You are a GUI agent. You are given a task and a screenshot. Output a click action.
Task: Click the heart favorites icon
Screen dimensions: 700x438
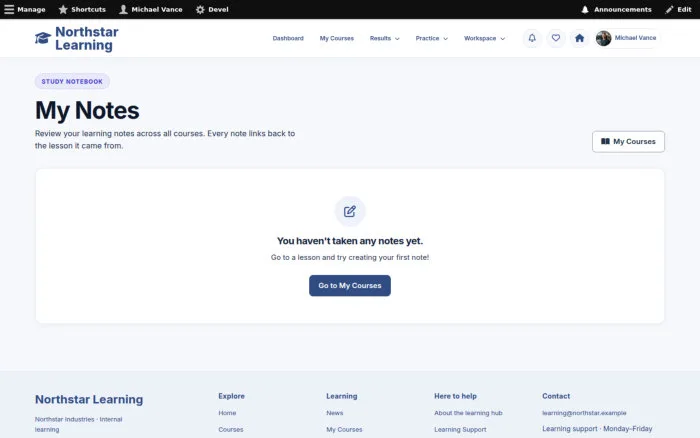pos(556,38)
